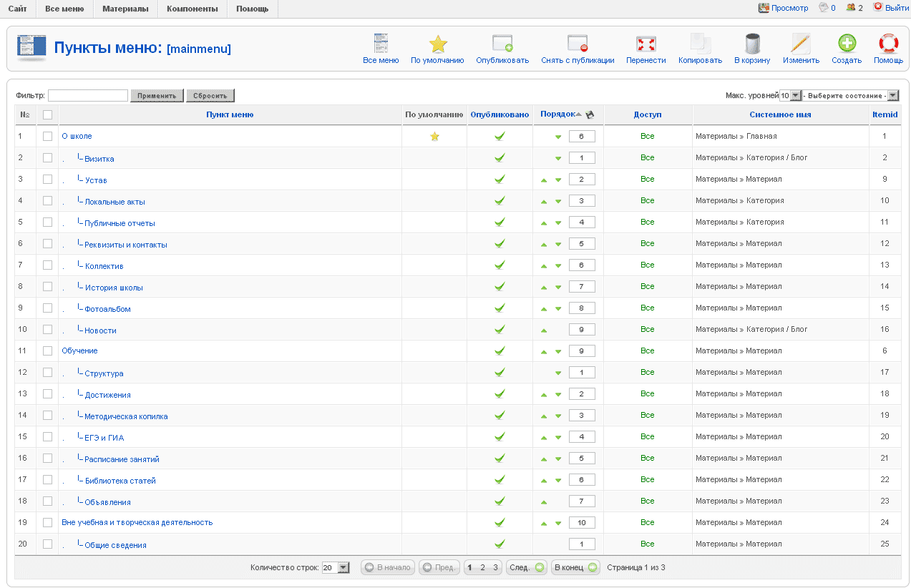Click the В корзину trash icon

click(x=752, y=44)
